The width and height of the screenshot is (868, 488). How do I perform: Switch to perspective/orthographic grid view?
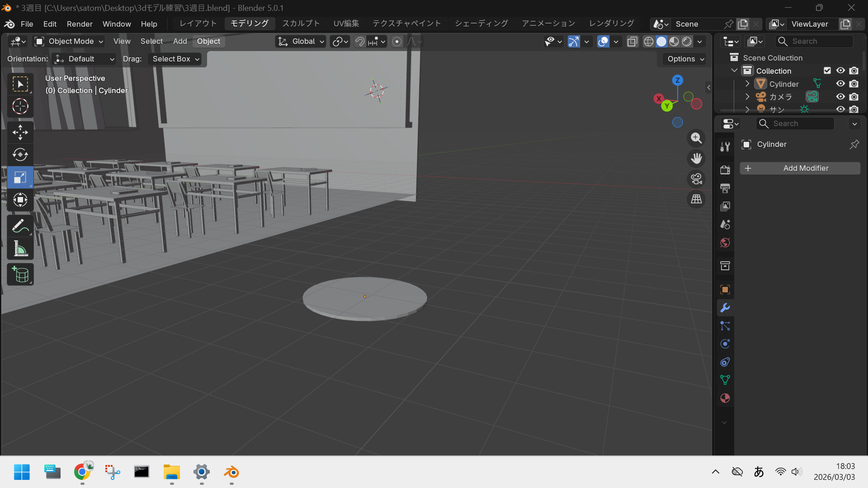[696, 199]
